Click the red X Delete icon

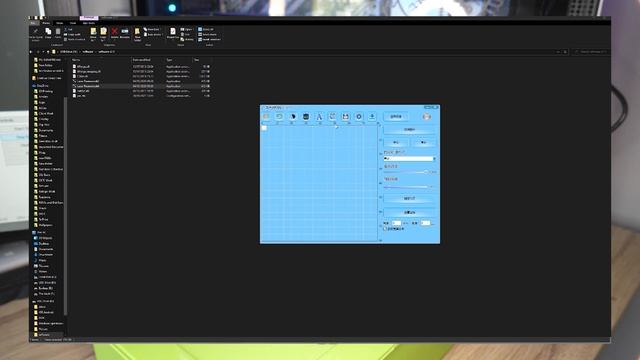click(115, 32)
